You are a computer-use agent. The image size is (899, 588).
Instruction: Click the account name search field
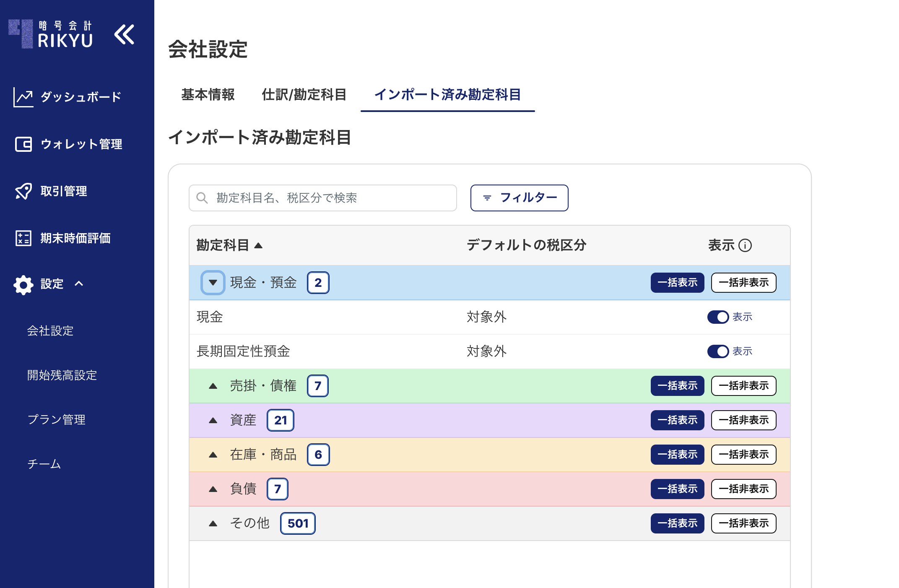coord(323,198)
